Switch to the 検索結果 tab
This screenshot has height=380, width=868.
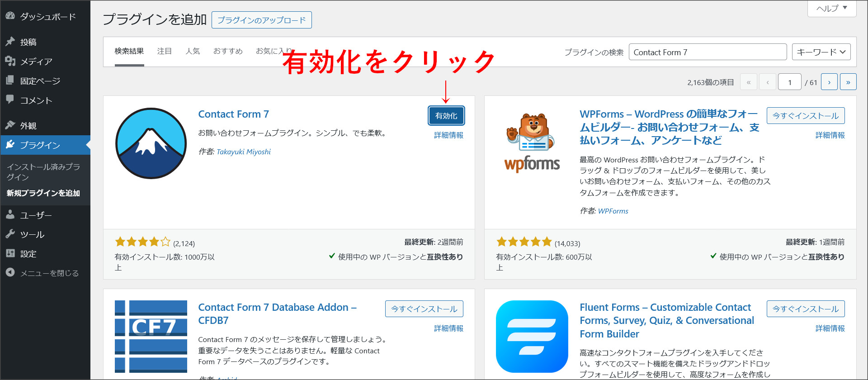(x=129, y=52)
